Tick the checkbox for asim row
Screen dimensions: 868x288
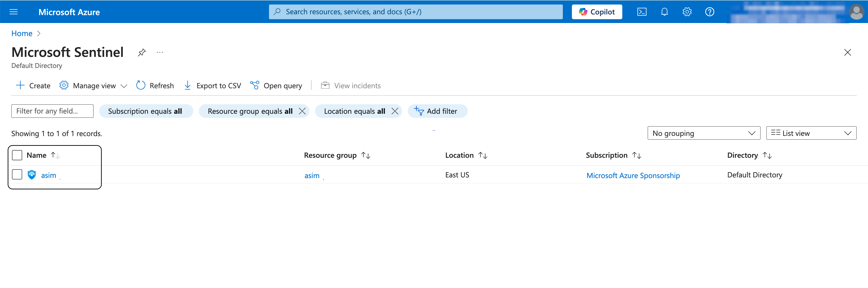tap(17, 175)
